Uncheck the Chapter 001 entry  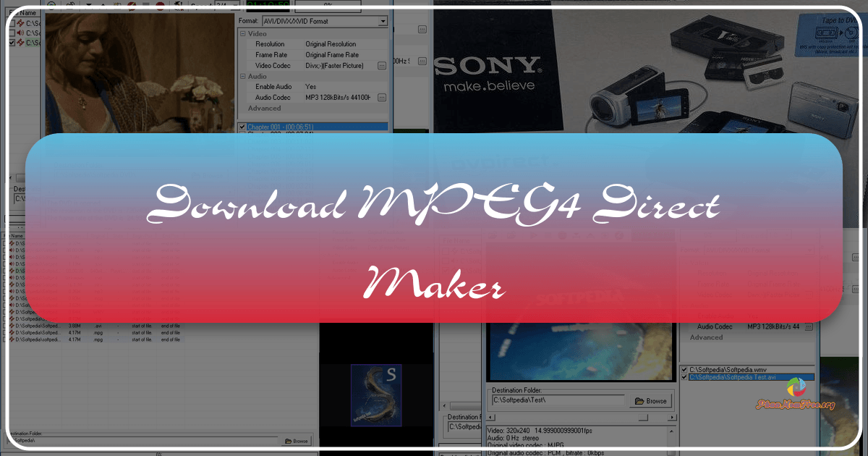coord(243,127)
